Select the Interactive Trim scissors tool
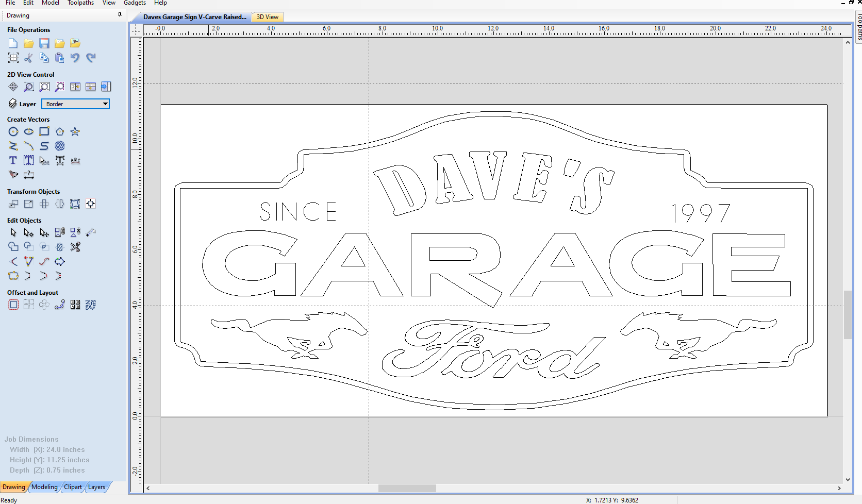The height and width of the screenshot is (504, 862). click(75, 247)
